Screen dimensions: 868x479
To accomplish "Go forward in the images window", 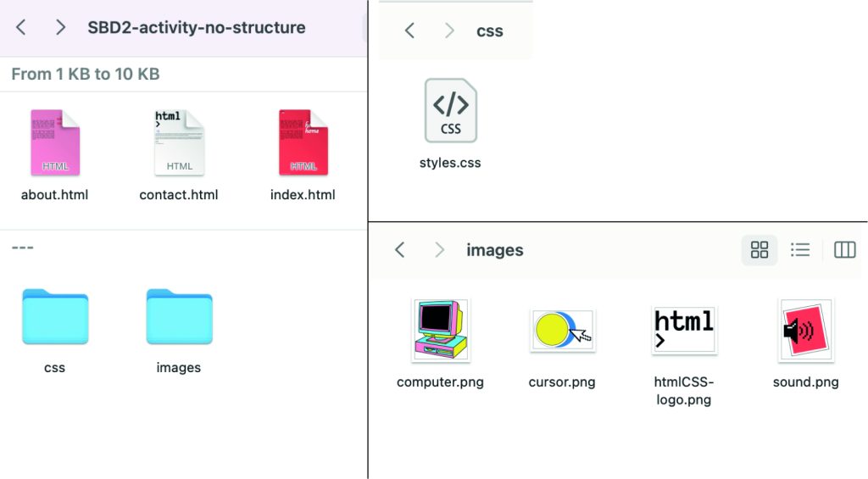I will (440, 250).
